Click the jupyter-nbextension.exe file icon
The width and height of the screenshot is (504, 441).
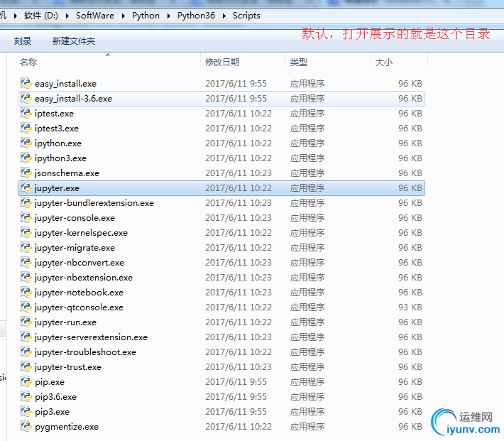click(x=26, y=277)
